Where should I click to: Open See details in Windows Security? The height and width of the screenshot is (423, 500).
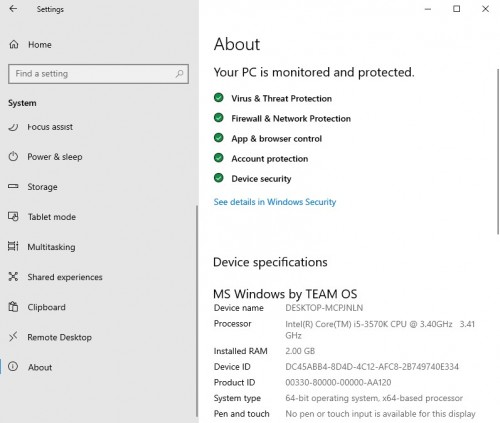275,202
